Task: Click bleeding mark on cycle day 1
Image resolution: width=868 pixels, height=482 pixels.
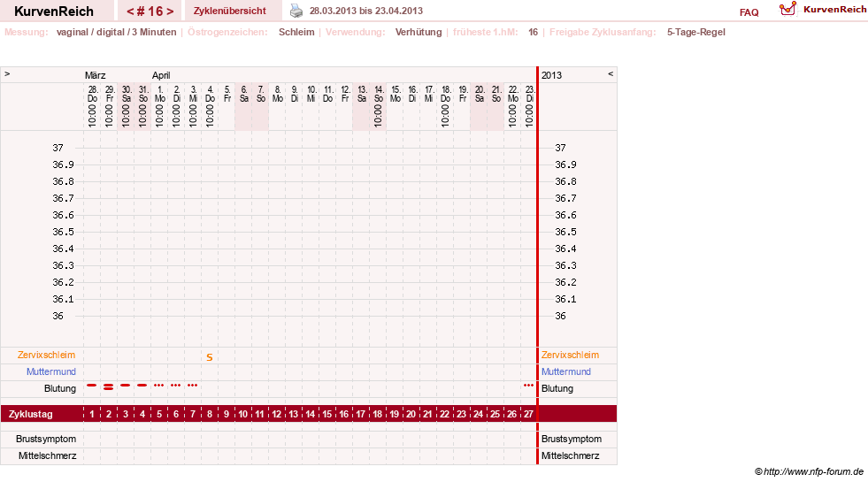Action: click(92, 385)
